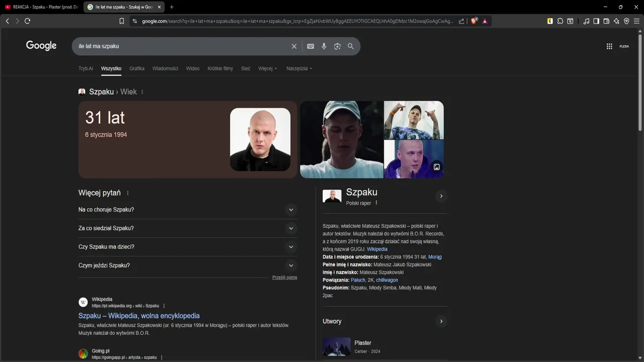
Task: Clear the search box with the X icon
Action: [294, 46]
